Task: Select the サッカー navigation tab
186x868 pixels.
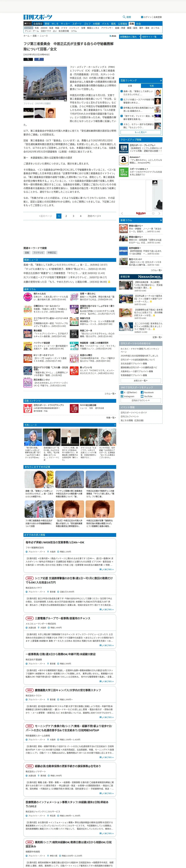Action: tap(65, 24)
